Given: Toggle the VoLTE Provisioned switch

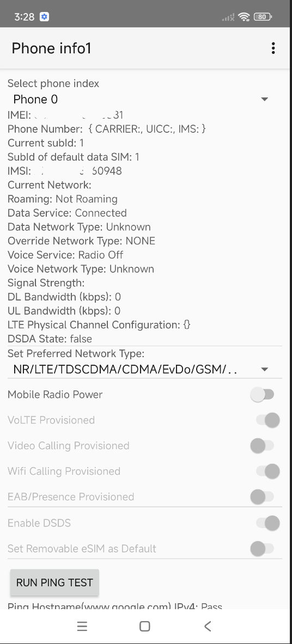Looking at the screenshot, I should click(x=267, y=420).
